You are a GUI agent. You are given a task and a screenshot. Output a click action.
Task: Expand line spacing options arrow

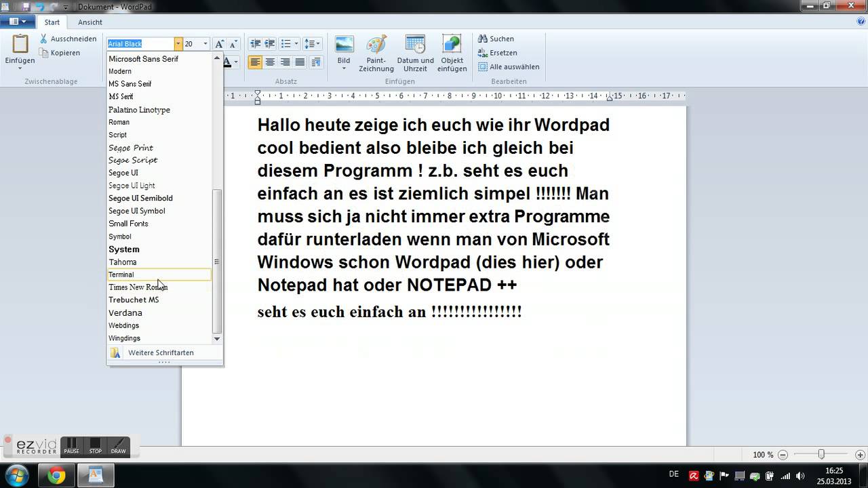[318, 43]
